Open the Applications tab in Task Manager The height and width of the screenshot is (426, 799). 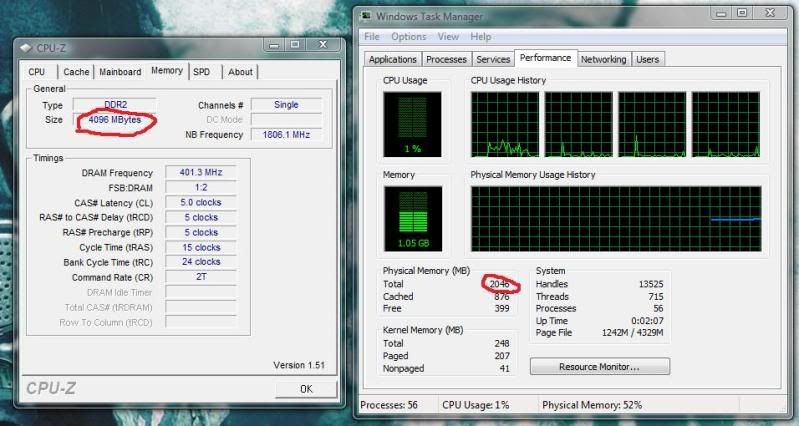click(392, 60)
